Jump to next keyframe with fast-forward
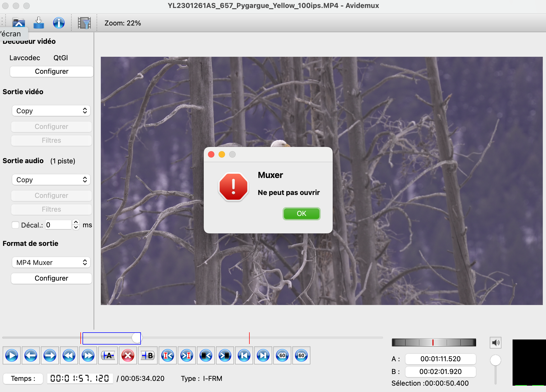Image resolution: width=546 pixels, height=392 pixels. pos(88,355)
